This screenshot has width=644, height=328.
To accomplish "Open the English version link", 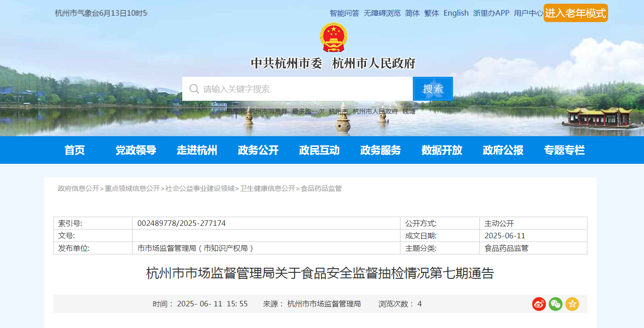I will pos(456,13).
